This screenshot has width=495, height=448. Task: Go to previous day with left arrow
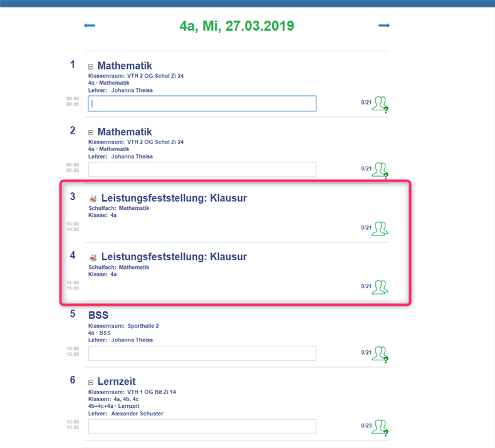pyautogui.click(x=90, y=26)
